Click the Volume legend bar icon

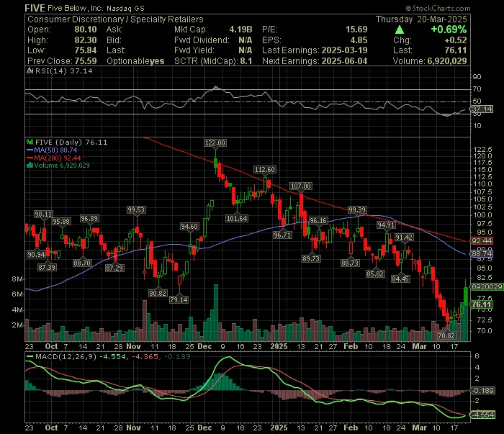click(30, 166)
